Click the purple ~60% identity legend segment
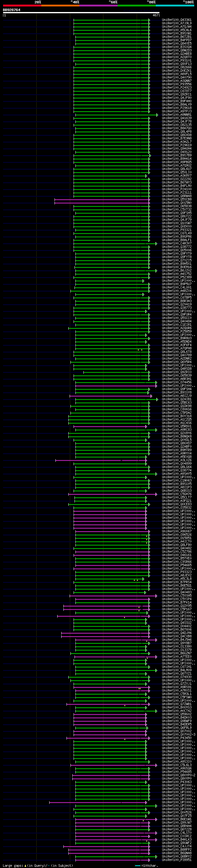 (99, 6)
